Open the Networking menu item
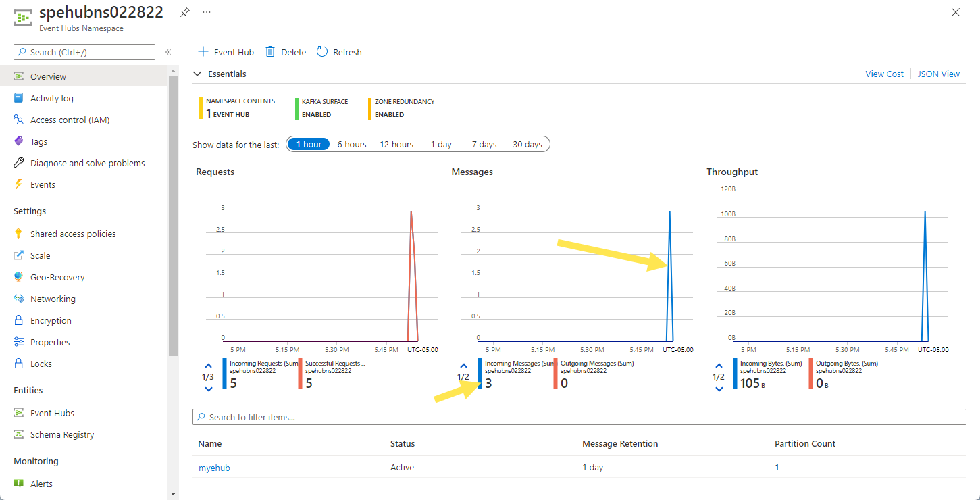The height and width of the screenshot is (500, 980). (x=53, y=299)
